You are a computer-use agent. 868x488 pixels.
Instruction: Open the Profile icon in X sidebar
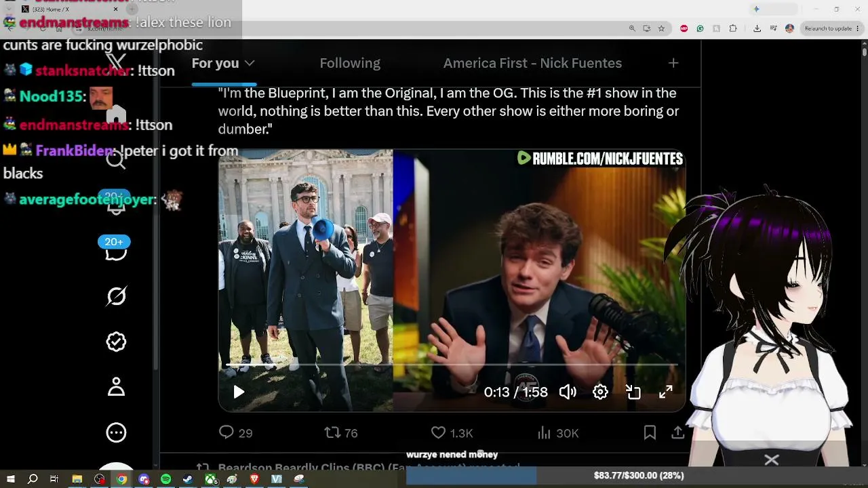116,387
